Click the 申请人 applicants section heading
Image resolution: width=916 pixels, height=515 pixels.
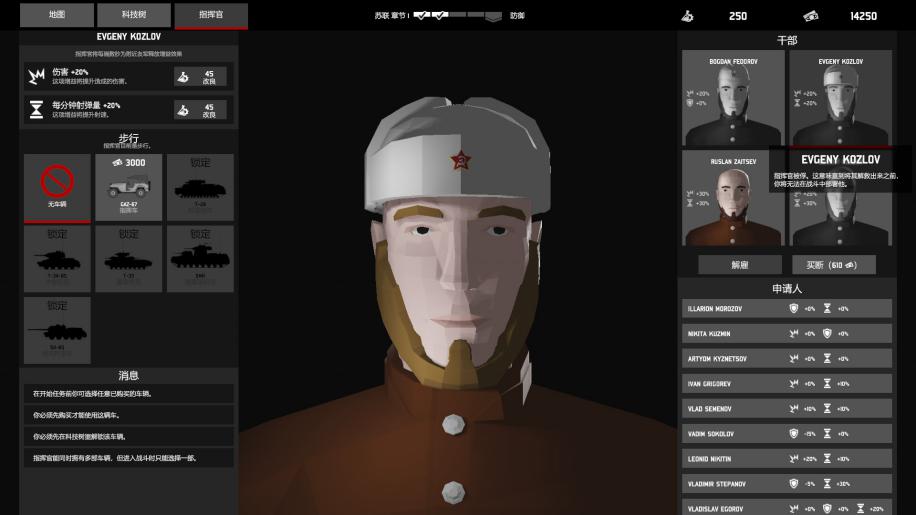tap(787, 288)
